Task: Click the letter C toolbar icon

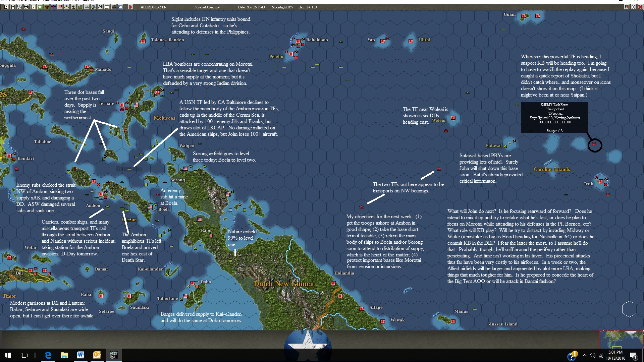Action: click(633, 7)
